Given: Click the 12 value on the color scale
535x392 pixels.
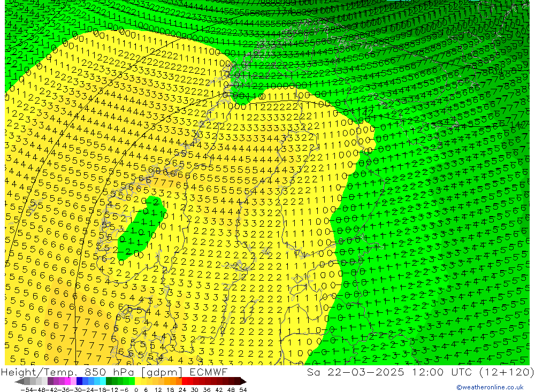Looking at the screenshot, I should [158, 390].
